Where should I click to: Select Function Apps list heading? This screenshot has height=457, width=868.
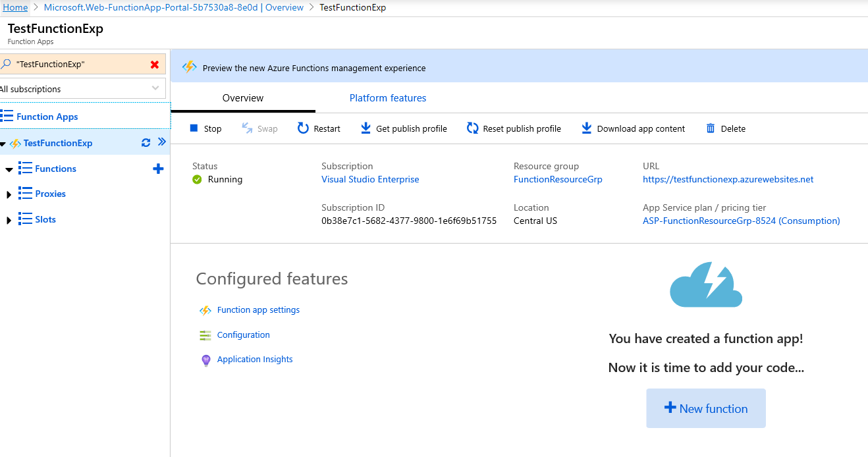tap(47, 117)
